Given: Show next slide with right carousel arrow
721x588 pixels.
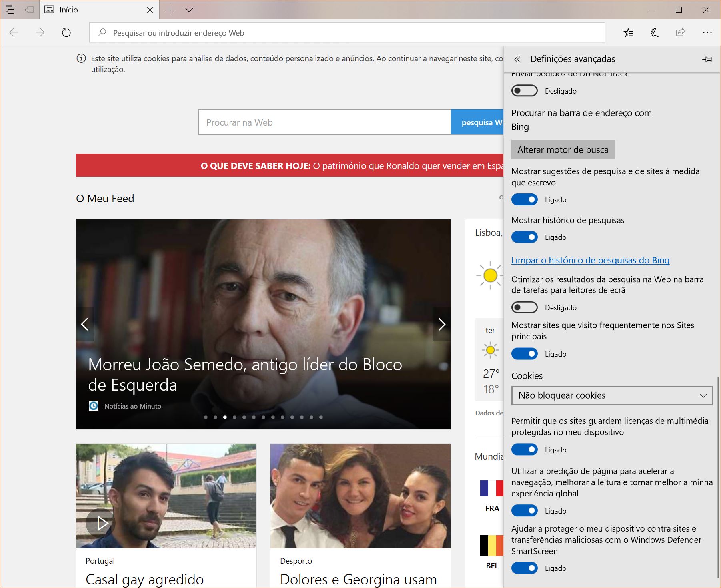Looking at the screenshot, I should click(x=441, y=324).
